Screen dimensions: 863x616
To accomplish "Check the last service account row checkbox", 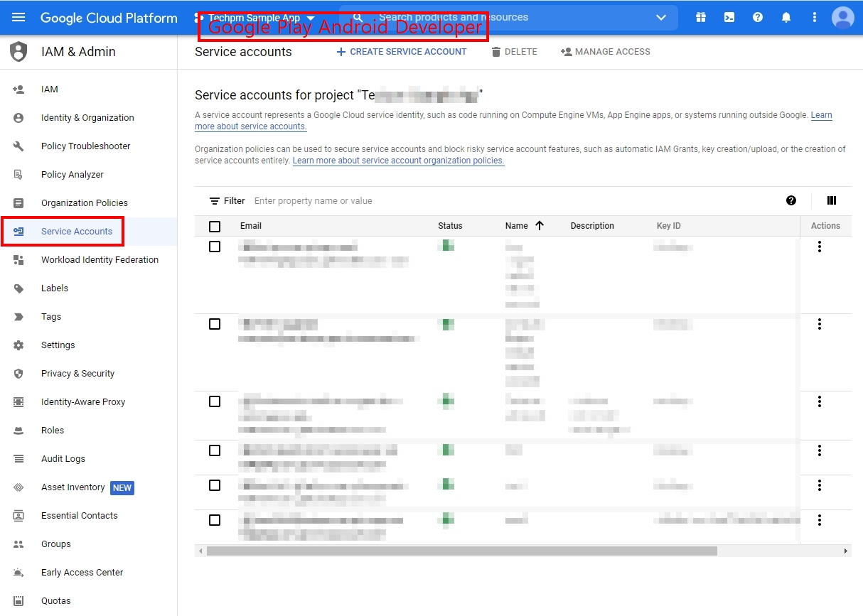I will (x=215, y=520).
